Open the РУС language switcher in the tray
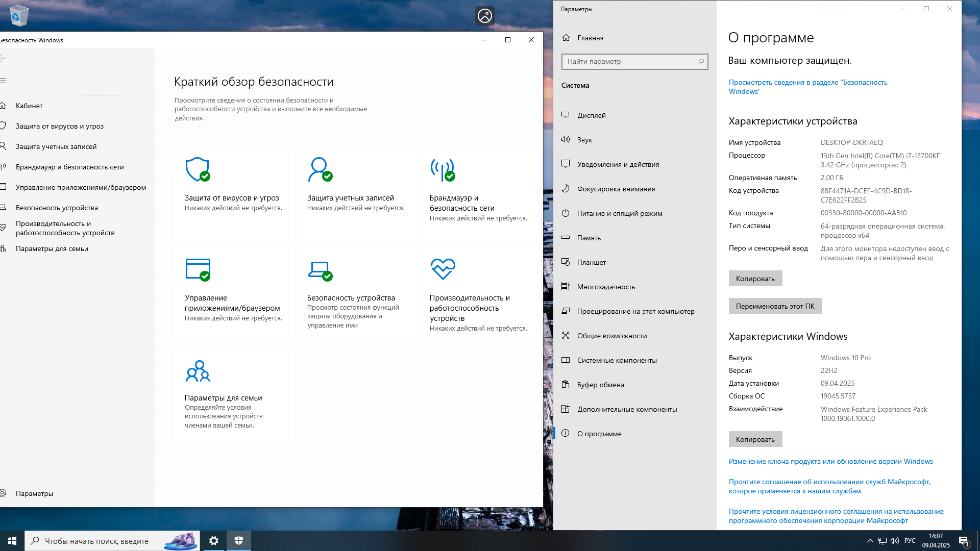 910,541
